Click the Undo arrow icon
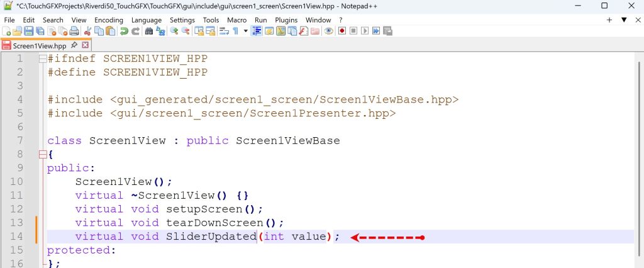This screenshot has height=268, width=644. pos(124,31)
